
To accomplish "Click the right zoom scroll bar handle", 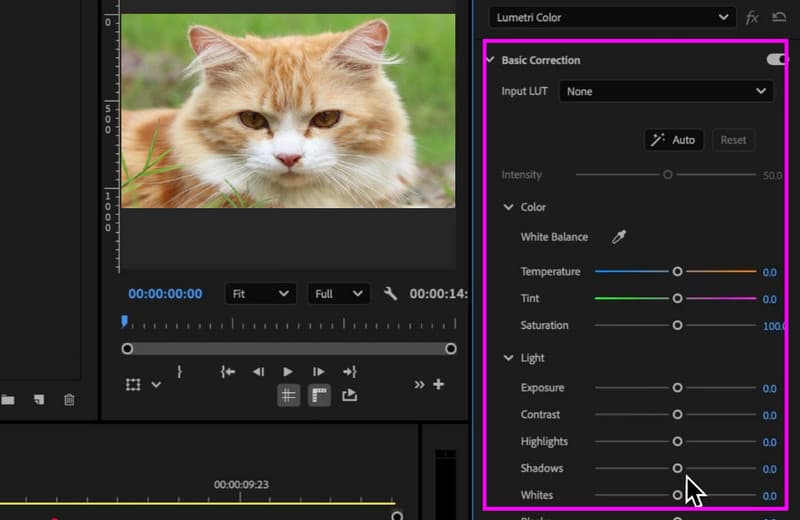I will click(x=451, y=349).
